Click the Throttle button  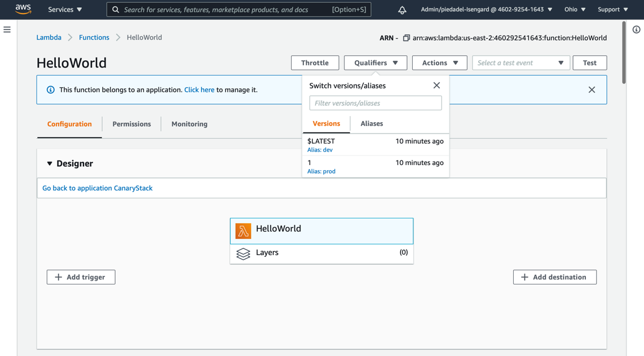pos(315,63)
